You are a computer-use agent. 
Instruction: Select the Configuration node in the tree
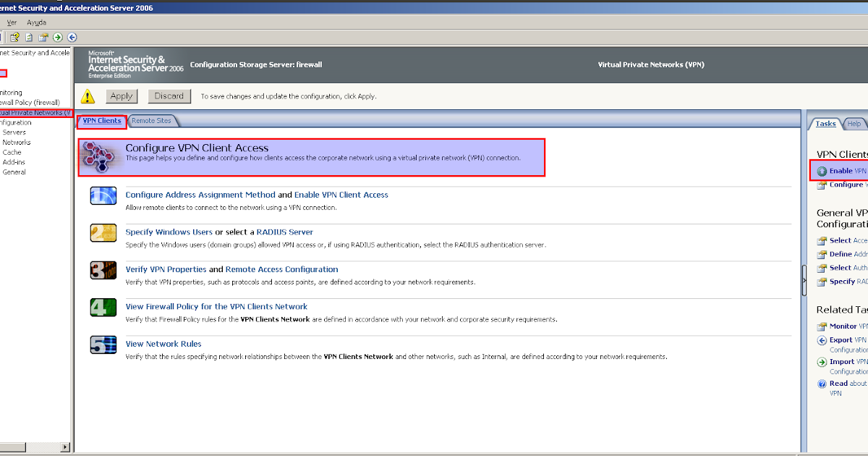coord(16,122)
